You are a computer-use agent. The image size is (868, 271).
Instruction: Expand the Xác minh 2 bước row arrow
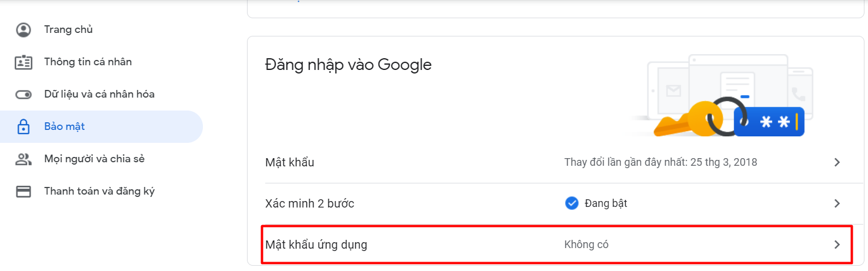[837, 203]
